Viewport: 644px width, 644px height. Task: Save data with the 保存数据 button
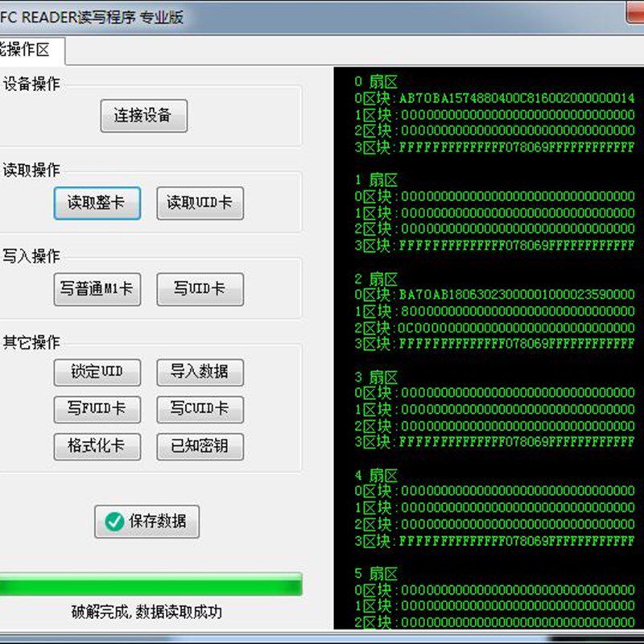pyautogui.click(x=147, y=522)
